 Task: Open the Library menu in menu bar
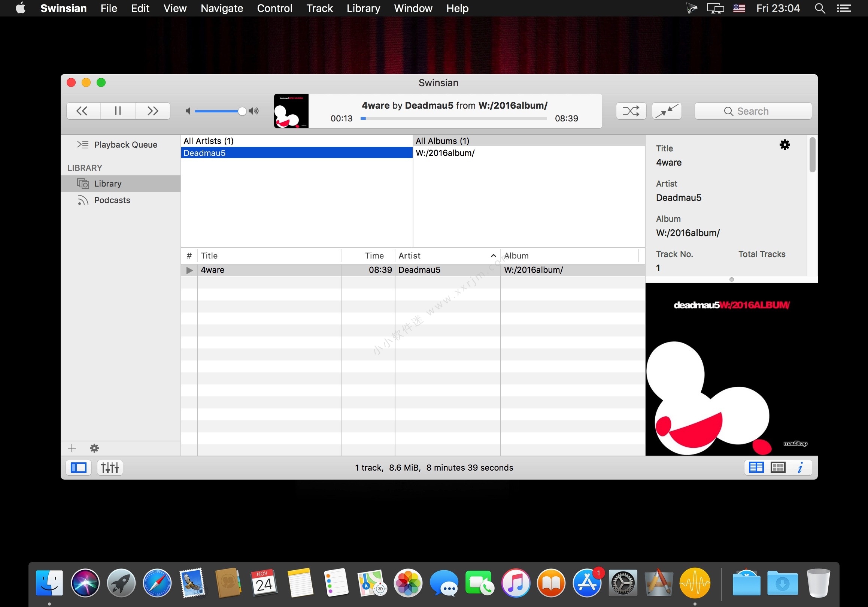364,8
